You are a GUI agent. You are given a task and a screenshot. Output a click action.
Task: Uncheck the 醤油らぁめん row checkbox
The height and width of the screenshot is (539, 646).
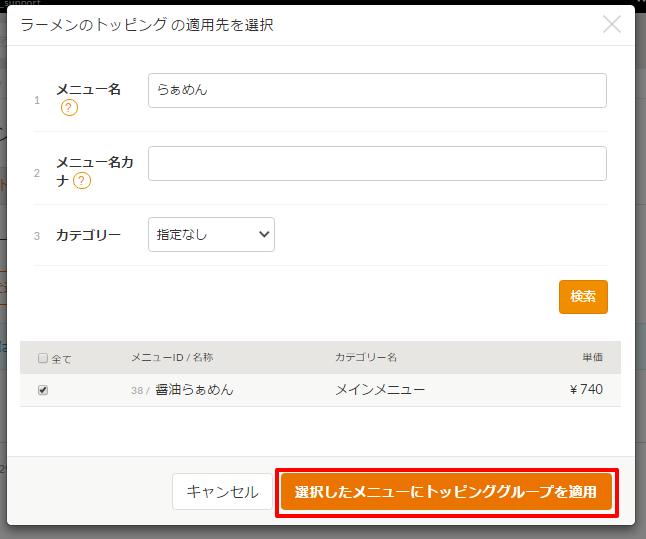coord(43,390)
